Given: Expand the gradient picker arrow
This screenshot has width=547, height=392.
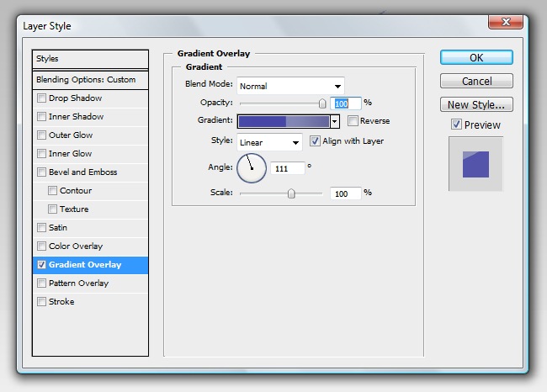Looking at the screenshot, I should [x=334, y=122].
